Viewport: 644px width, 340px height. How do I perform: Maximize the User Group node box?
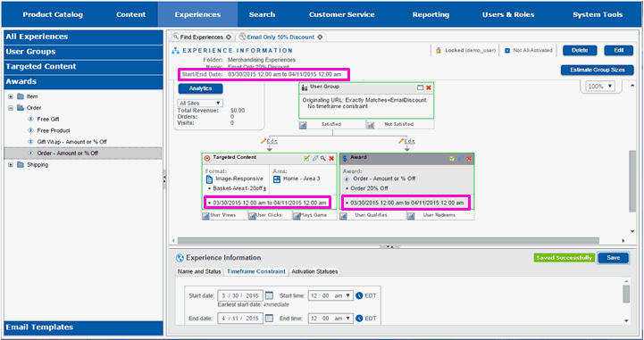tap(420, 87)
